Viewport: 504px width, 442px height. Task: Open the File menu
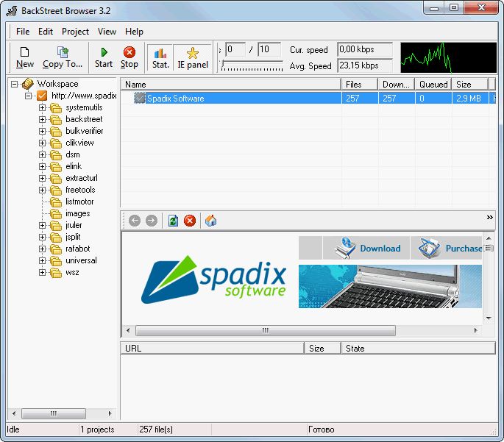[23, 32]
